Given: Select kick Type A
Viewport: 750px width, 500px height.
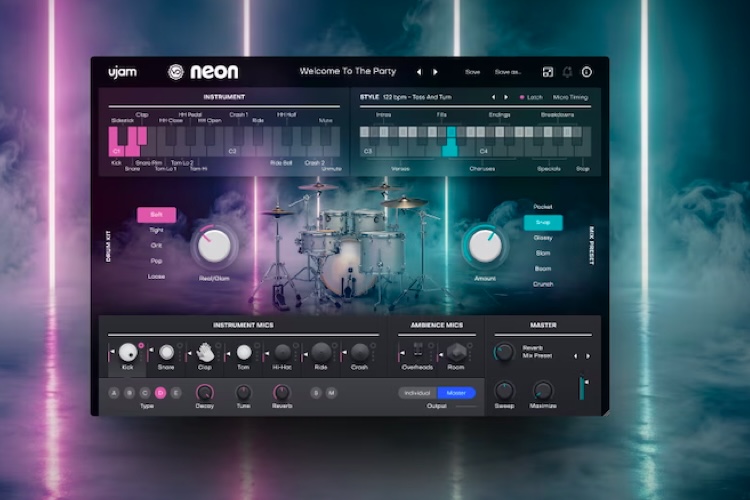Looking at the screenshot, I should [x=114, y=393].
